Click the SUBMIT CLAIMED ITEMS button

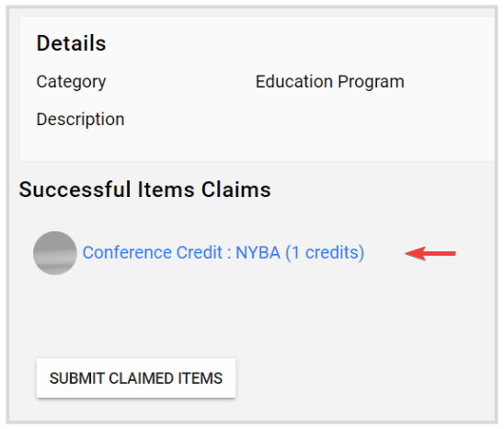pyautogui.click(x=136, y=378)
